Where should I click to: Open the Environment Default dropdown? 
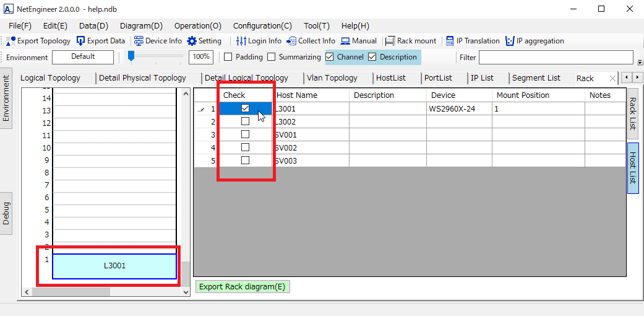[83, 57]
